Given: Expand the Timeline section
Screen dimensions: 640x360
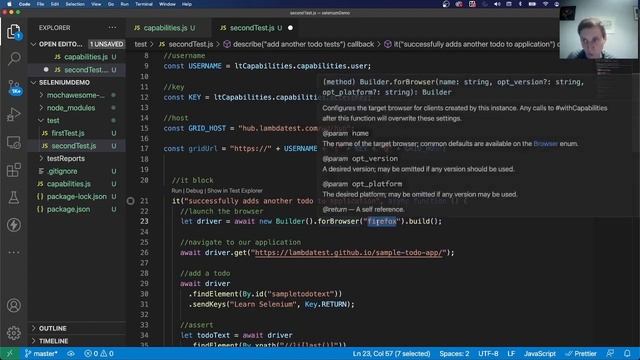Looking at the screenshot, I should coord(53,341).
